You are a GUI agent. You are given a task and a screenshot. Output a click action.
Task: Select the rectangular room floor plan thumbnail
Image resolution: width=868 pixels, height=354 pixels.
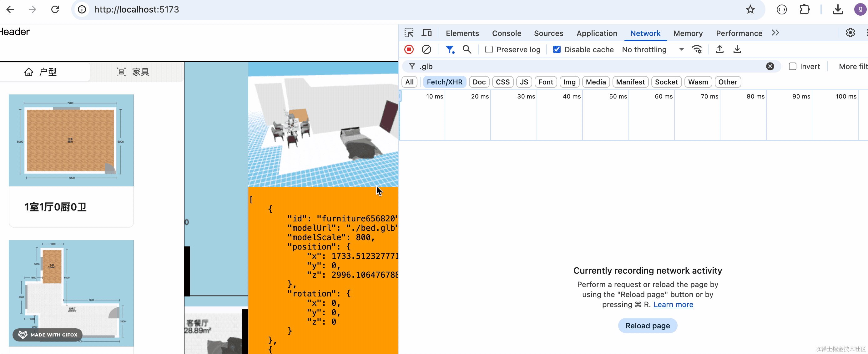click(71, 140)
